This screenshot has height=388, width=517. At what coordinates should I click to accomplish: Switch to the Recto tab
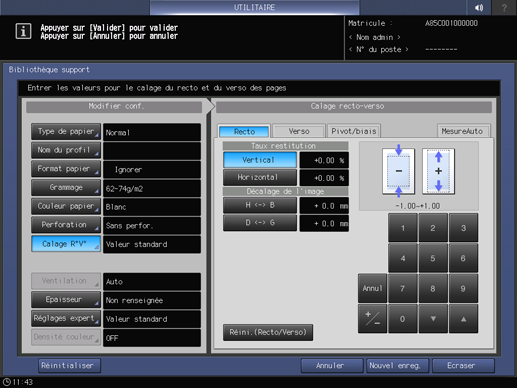[244, 131]
